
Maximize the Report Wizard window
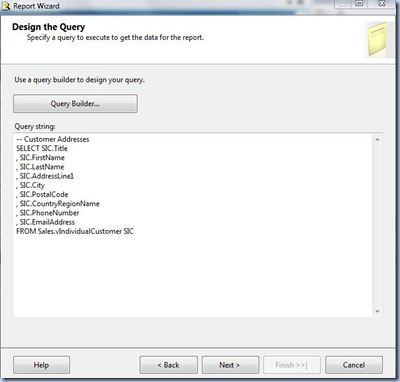point(359,4)
